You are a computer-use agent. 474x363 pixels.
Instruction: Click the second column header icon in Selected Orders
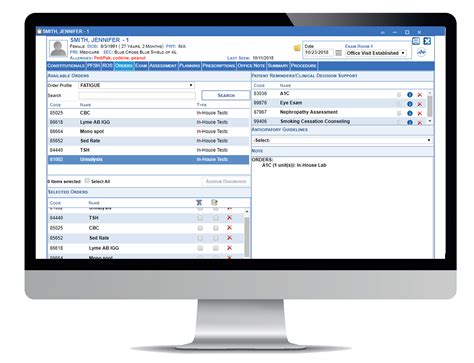(214, 202)
